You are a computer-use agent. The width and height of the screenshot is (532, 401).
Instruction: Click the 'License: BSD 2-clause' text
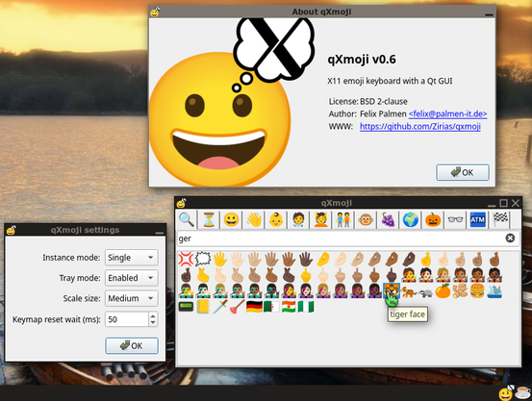[367, 101]
